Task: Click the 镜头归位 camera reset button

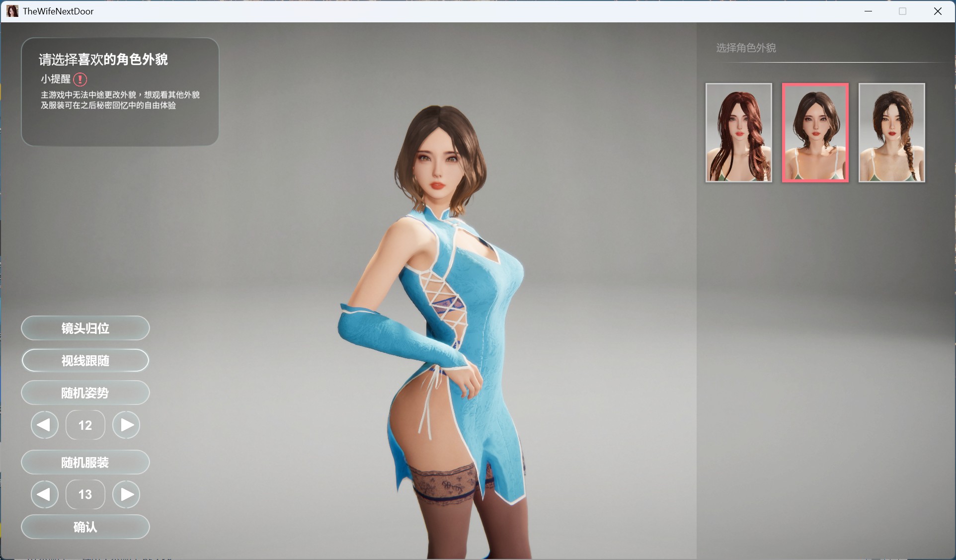Action: (x=85, y=328)
